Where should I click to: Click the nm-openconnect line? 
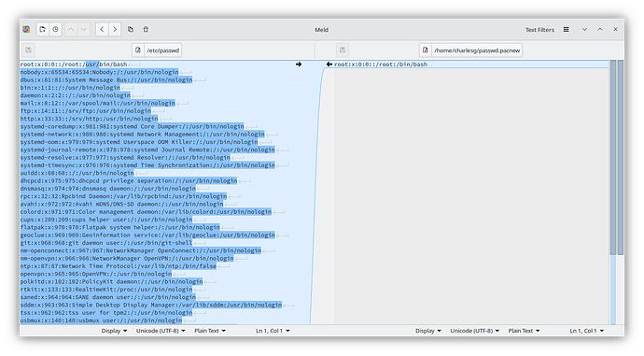click(x=141, y=250)
